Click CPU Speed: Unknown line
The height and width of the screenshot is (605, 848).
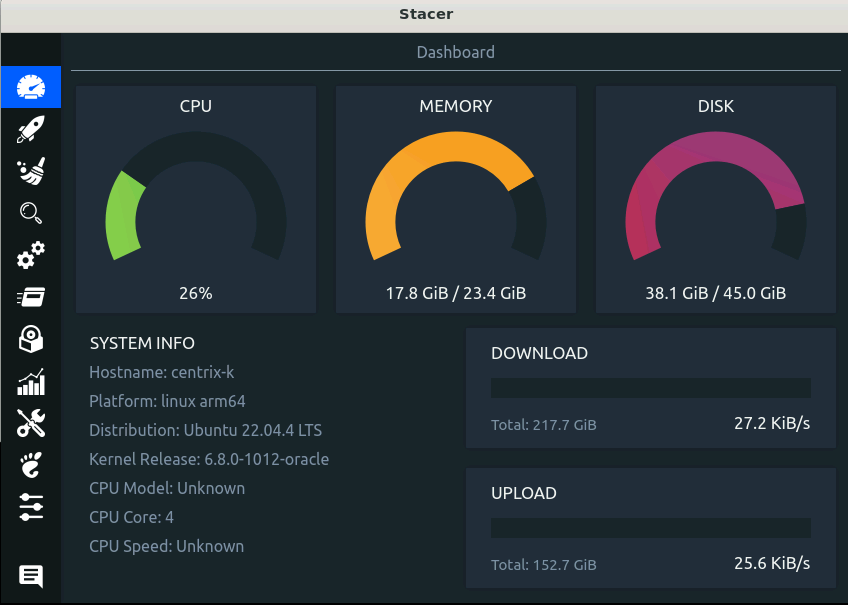coord(167,546)
